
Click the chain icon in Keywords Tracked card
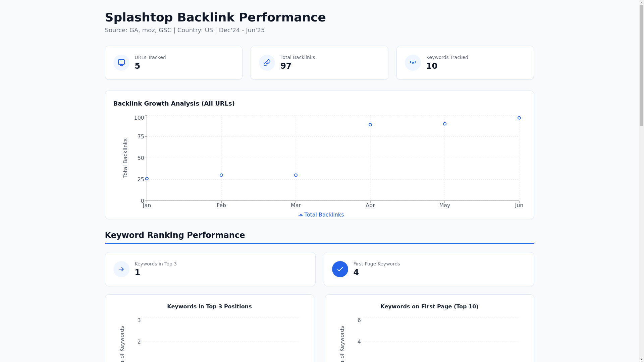pyautogui.click(x=413, y=63)
